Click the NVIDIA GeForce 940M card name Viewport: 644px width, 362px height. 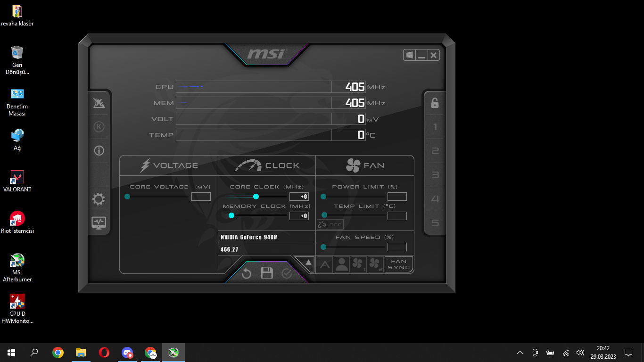249,237
